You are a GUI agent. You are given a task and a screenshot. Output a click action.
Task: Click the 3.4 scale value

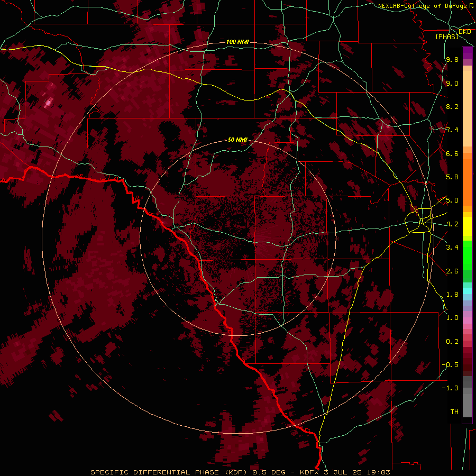[452, 248]
